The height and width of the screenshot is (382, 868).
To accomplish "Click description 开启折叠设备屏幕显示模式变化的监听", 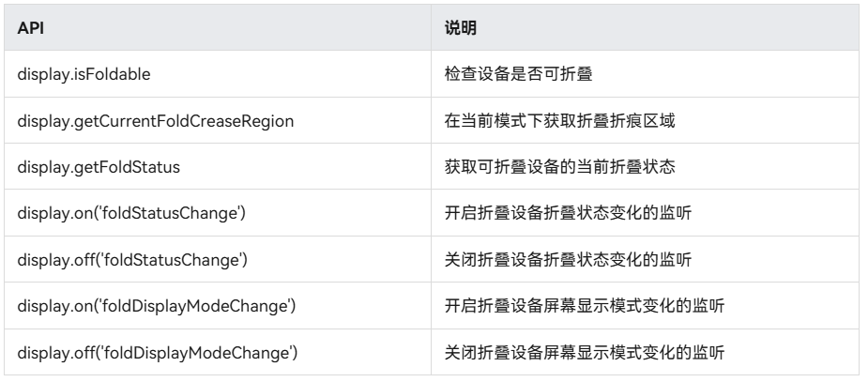I will (x=585, y=306).
